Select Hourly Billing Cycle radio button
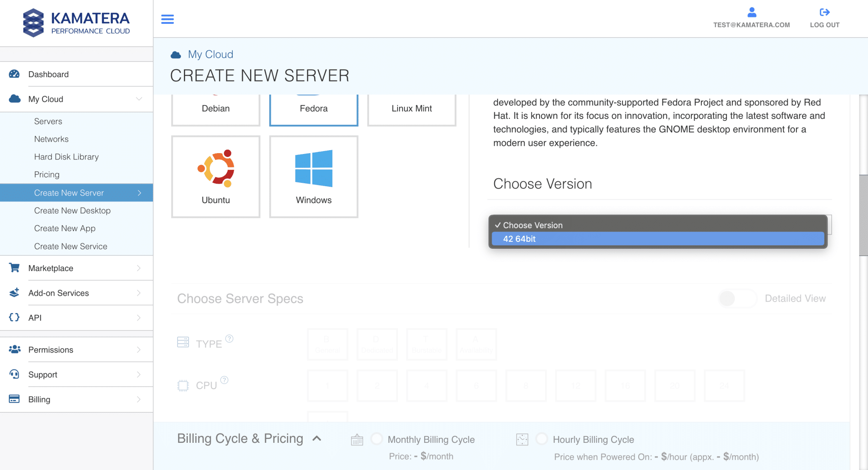This screenshot has width=868, height=470. [542, 439]
